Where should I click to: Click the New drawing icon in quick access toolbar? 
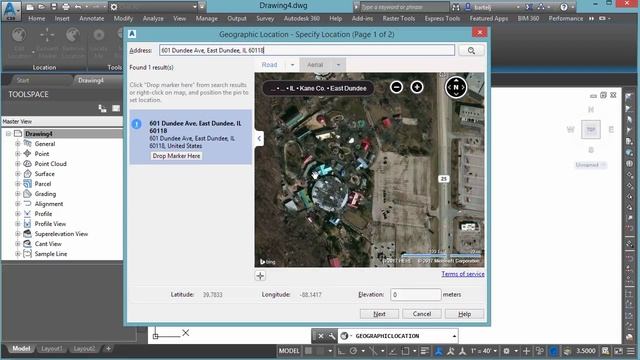tap(30, 7)
